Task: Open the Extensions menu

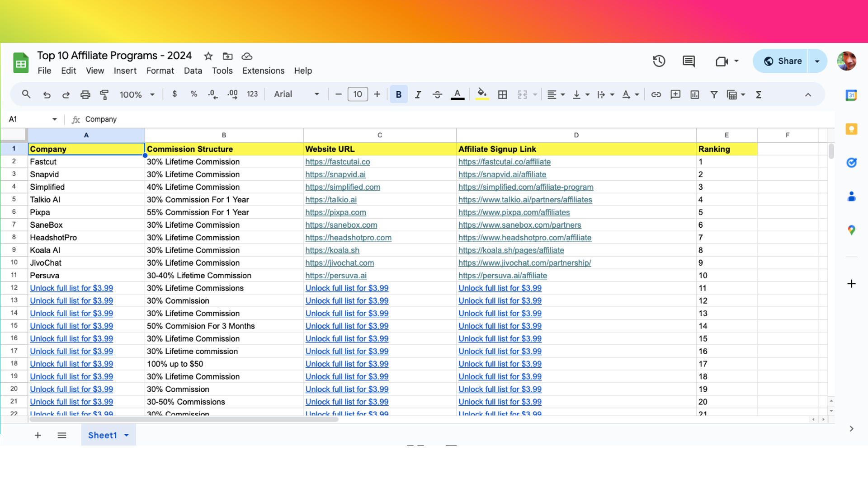Action: point(263,70)
